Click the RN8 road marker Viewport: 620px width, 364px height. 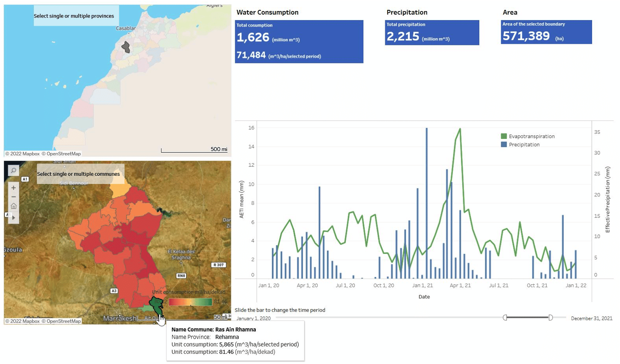tap(181, 276)
